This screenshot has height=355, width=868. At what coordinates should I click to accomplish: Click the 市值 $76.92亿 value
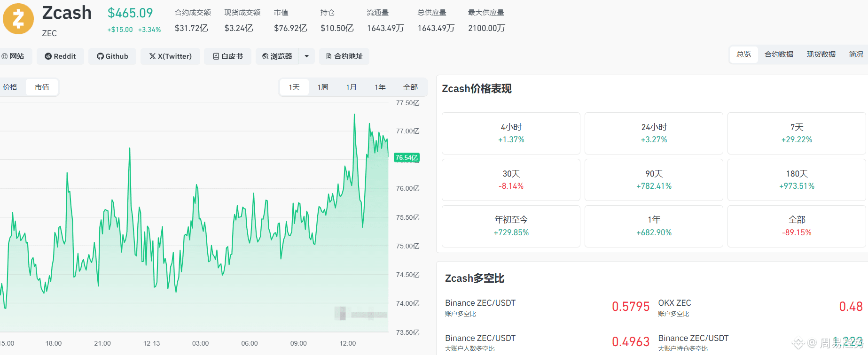pos(290,28)
